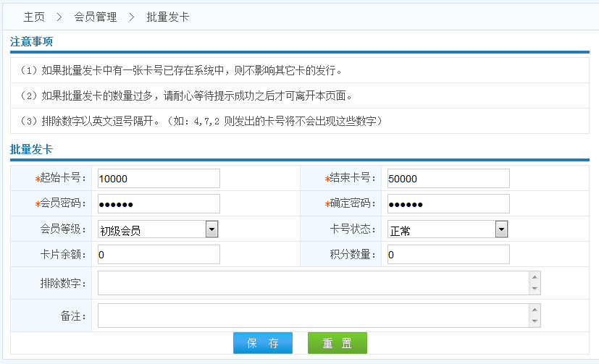Image resolution: width=599 pixels, height=364 pixels.
Task: Focus the 结束卡号 field containing 50000
Action: (x=448, y=179)
